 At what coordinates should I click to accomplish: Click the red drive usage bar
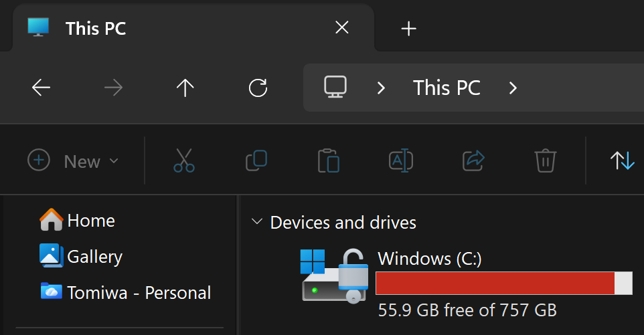(504, 283)
